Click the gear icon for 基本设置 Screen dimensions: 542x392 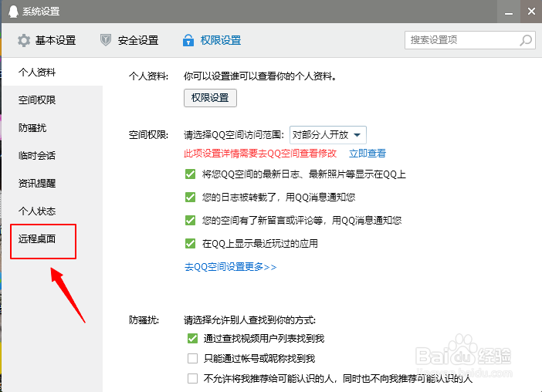click(x=24, y=40)
